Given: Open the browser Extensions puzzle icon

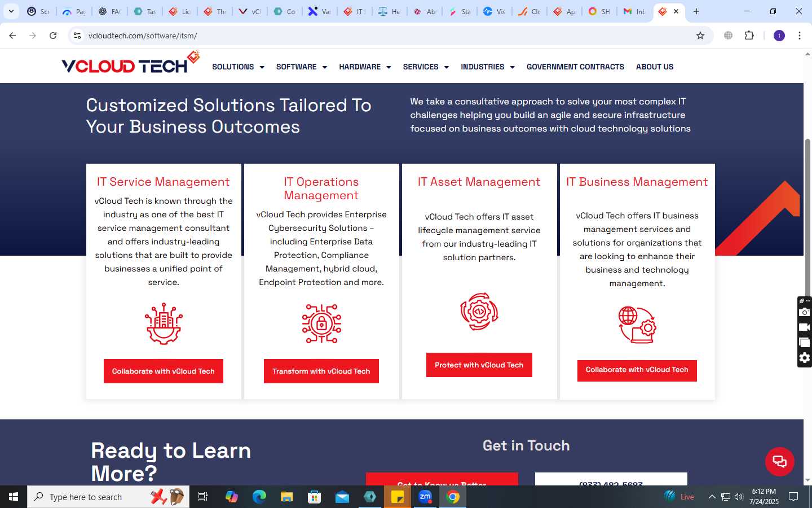Looking at the screenshot, I should click(x=749, y=36).
